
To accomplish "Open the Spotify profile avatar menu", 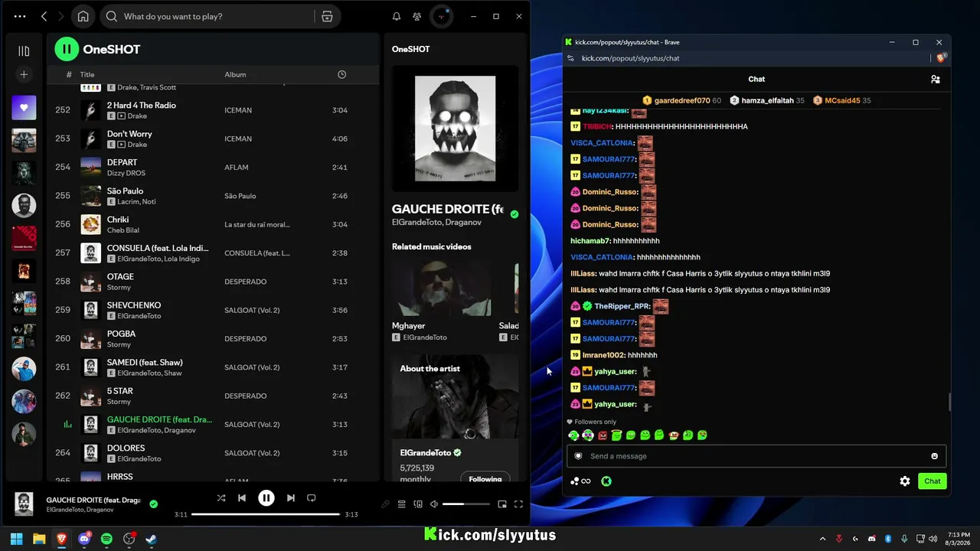I will [442, 16].
